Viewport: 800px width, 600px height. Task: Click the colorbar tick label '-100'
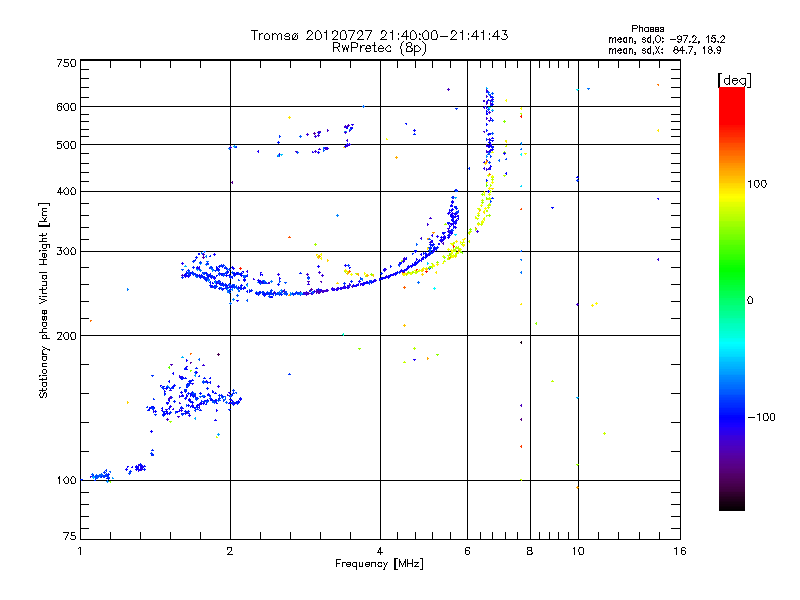tap(761, 417)
